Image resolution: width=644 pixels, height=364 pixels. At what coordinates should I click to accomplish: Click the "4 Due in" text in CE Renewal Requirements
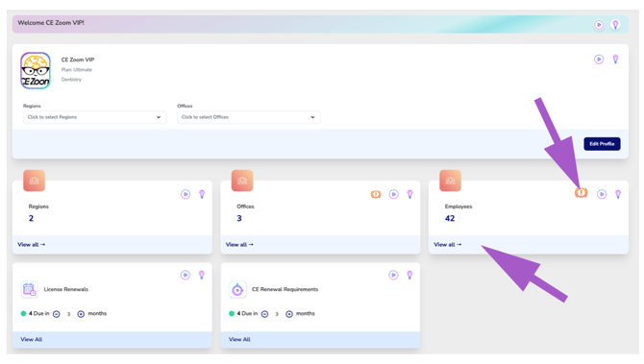tap(247, 313)
